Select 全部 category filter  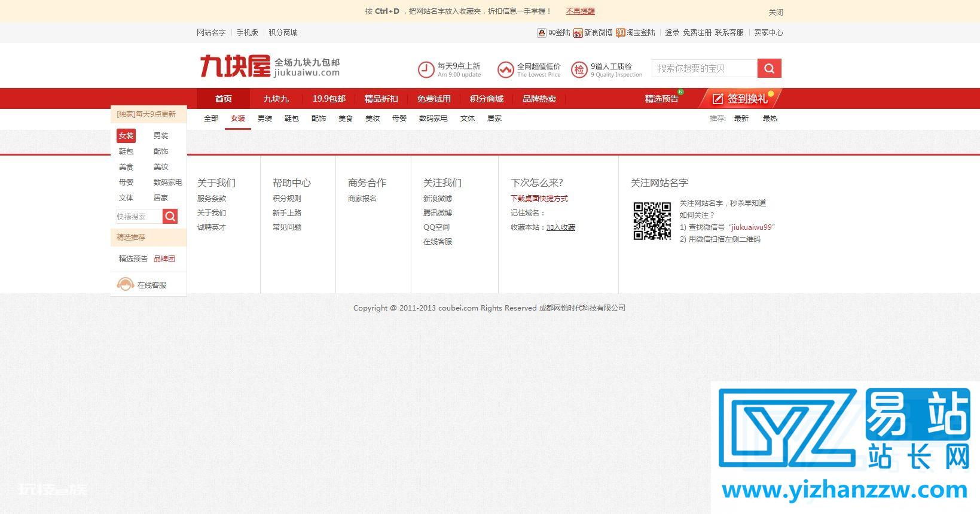click(x=211, y=118)
